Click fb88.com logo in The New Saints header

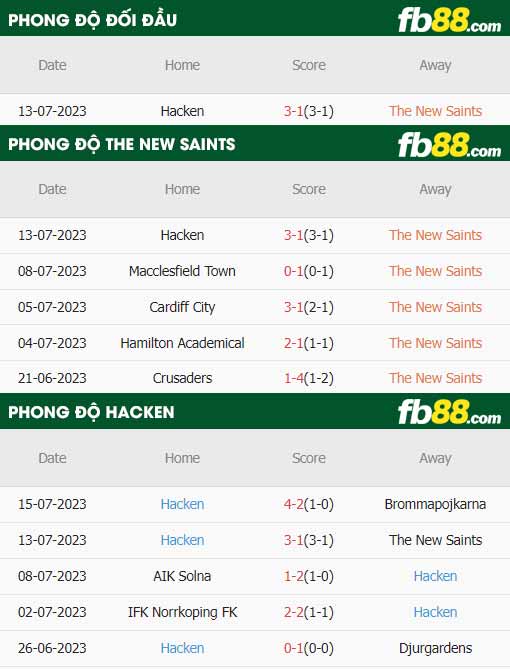(449, 145)
